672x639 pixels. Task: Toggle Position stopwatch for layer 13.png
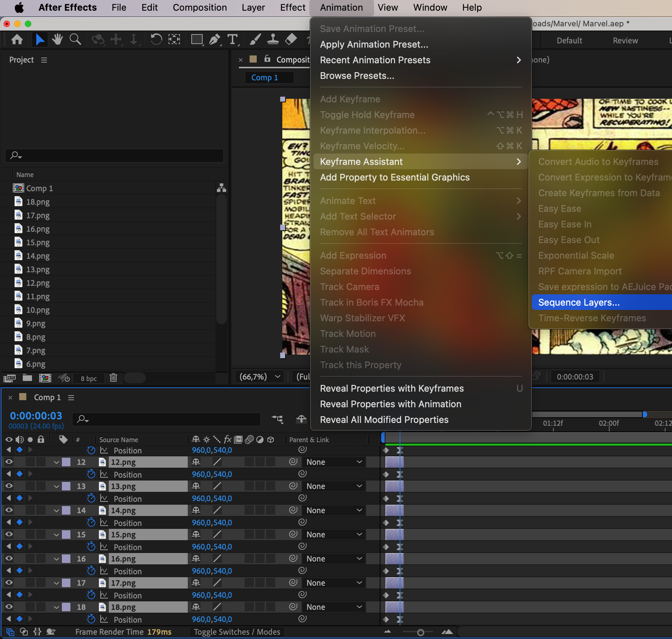point(91,499)
